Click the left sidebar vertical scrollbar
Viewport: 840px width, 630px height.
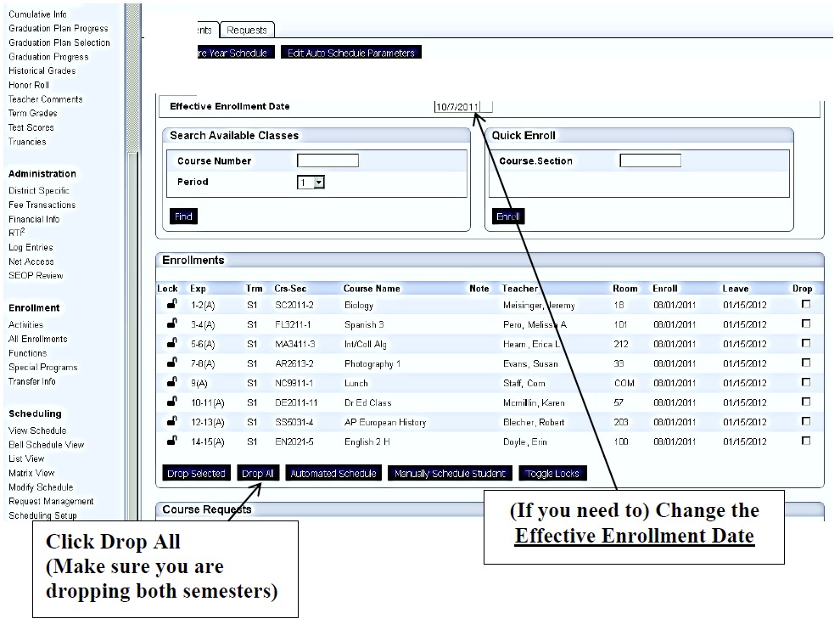coord(132,255)
